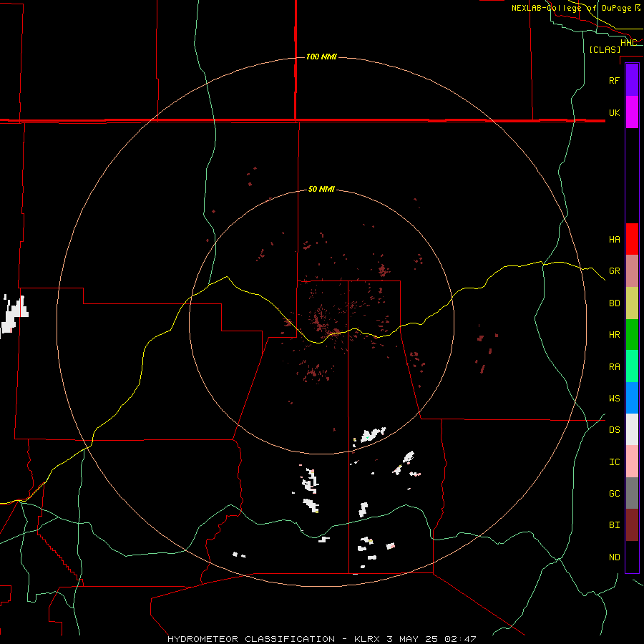Click the BD legend label
The height and width of the screenshot is (644, 644).
[x=614, y=303]
